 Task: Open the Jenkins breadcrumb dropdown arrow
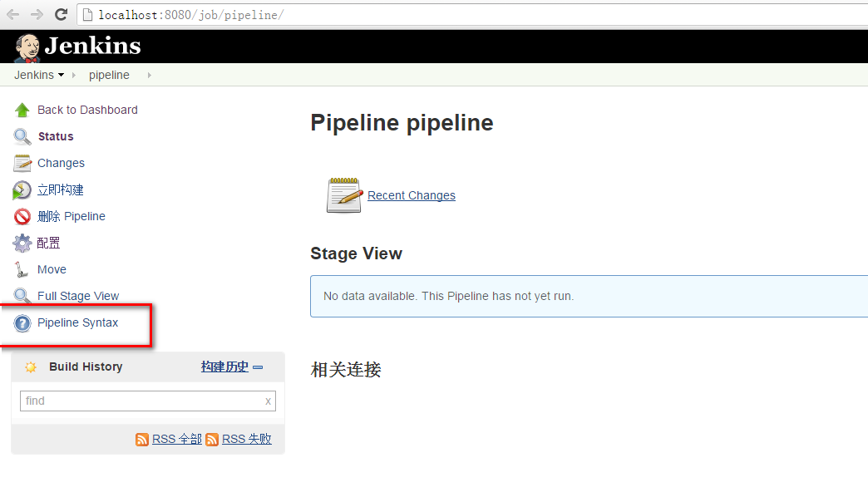point(61,76)
